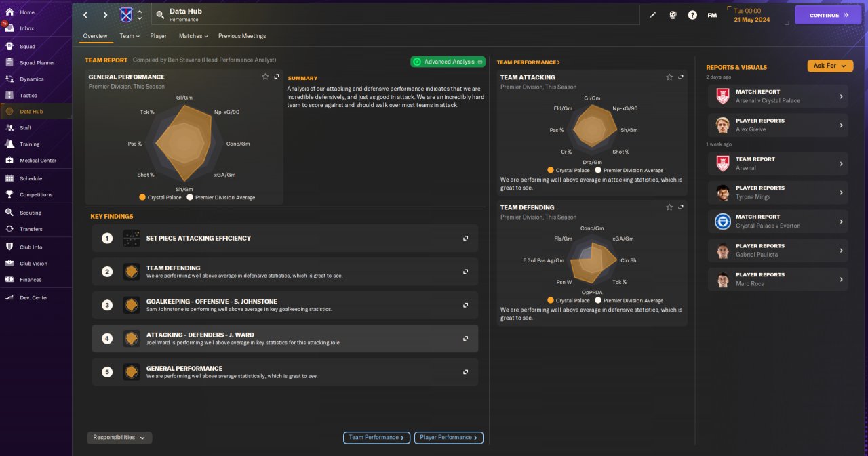Click the Continue button
This screenshot has width=868, height=456.
828,15
